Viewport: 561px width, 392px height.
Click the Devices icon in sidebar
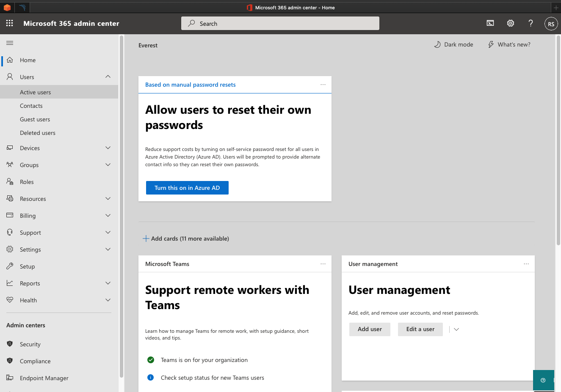coord(10,148)
